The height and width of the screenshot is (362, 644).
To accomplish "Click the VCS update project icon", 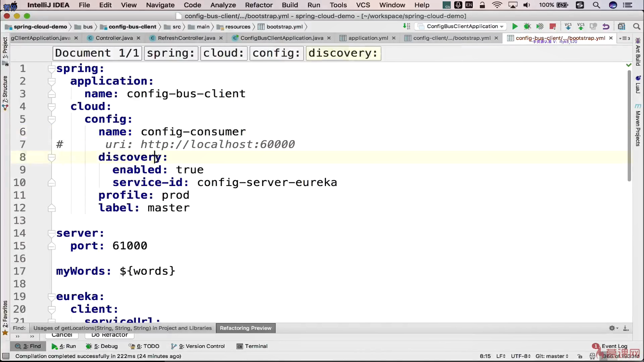I will click(568, 26).
